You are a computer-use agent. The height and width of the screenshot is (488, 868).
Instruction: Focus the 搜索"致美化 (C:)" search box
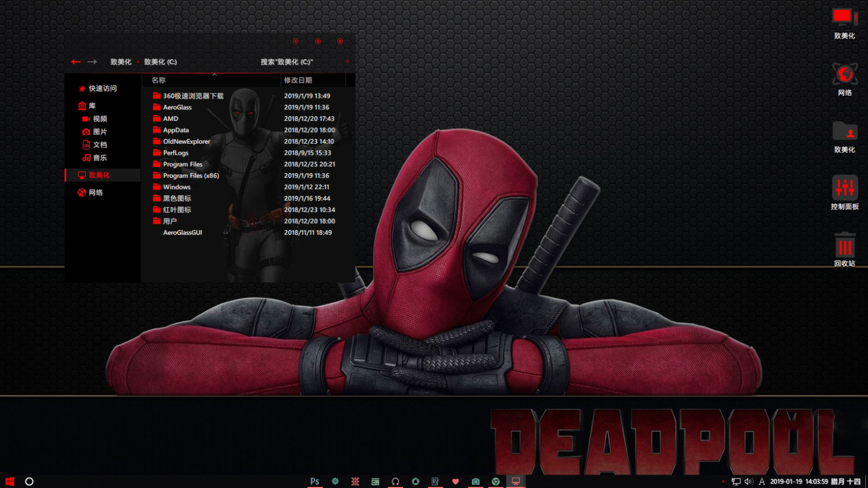287,62
